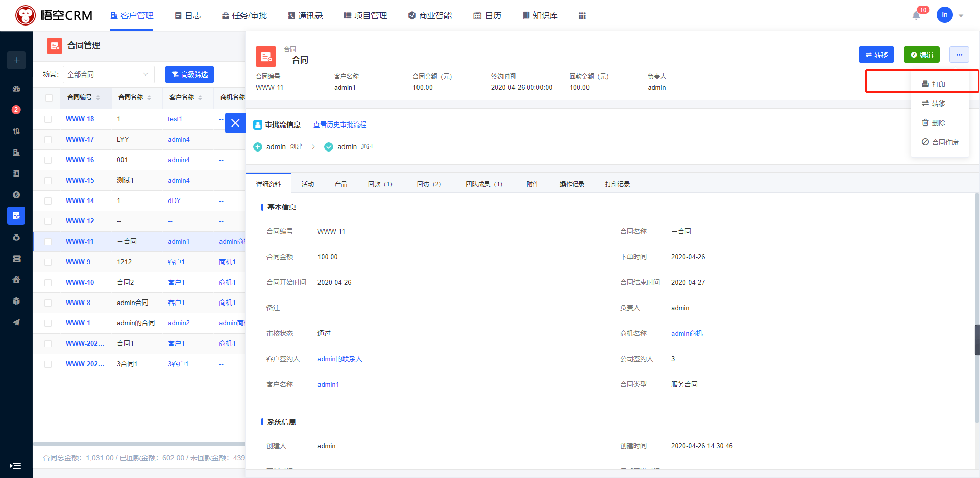Viewport: 980px width, 478px height.
Task: Choose Delete from the dropdown menu
Action: click(939, 123)
